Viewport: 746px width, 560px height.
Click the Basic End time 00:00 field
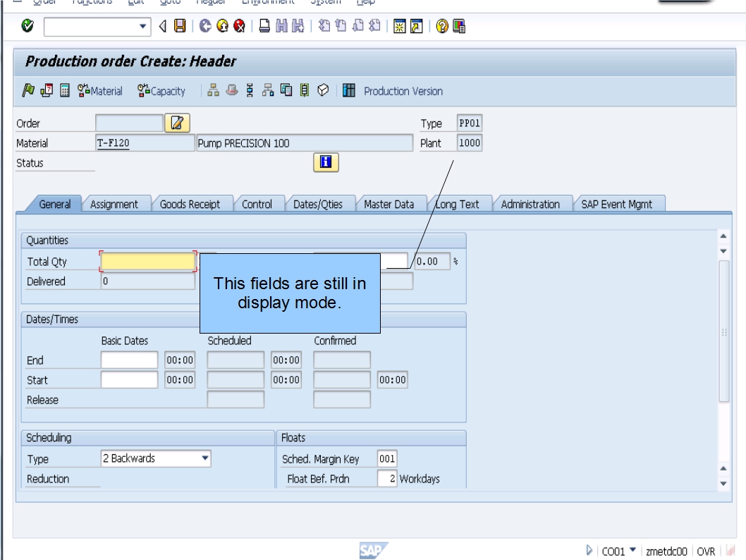click(180, 360)
